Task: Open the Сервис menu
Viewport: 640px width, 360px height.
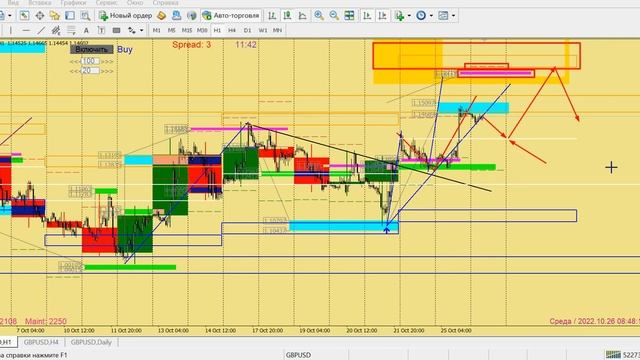Action: 107,2
